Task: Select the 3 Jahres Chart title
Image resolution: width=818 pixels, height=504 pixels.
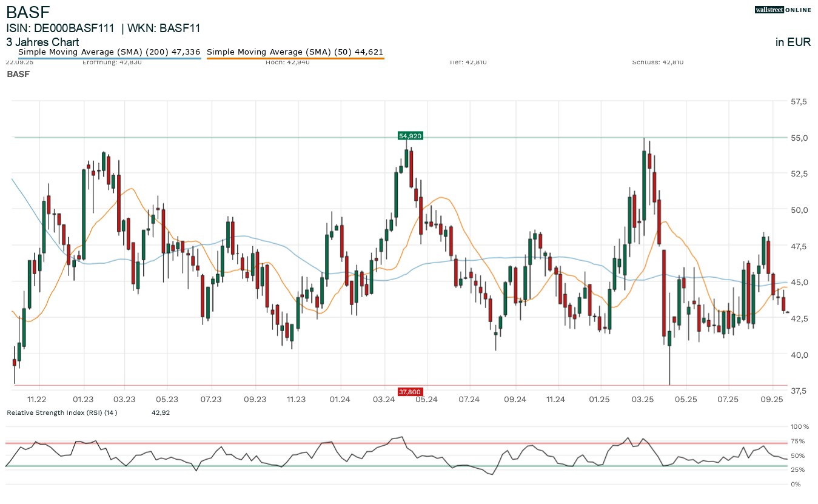Action: [42, 42]
